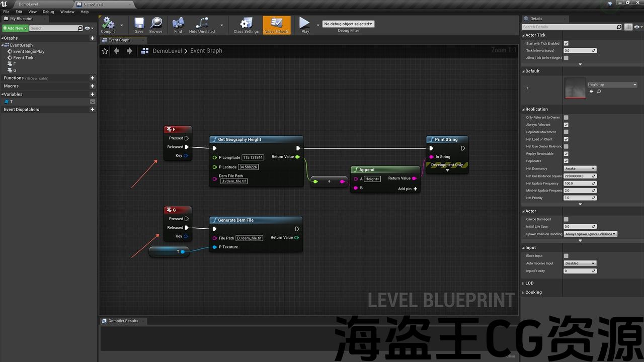Screen dimensions: 644x362
Task: Click the green Add New button
Action: click(14, 28)
